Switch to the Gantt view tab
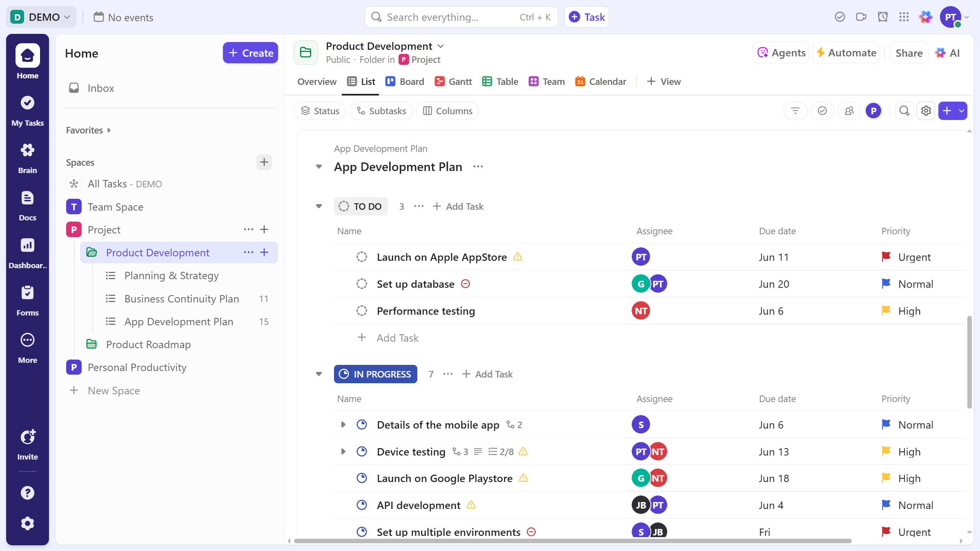 tap(453, 81)
